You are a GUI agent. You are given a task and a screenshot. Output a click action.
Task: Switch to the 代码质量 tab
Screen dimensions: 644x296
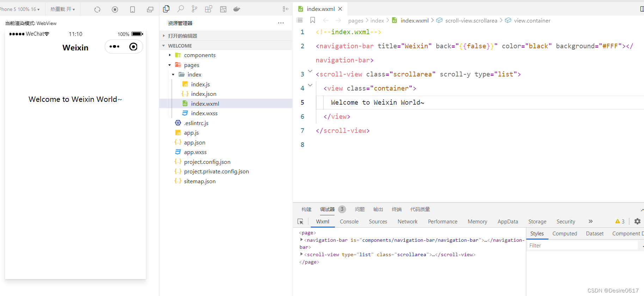pyautogui.click(x=420, y=209)
